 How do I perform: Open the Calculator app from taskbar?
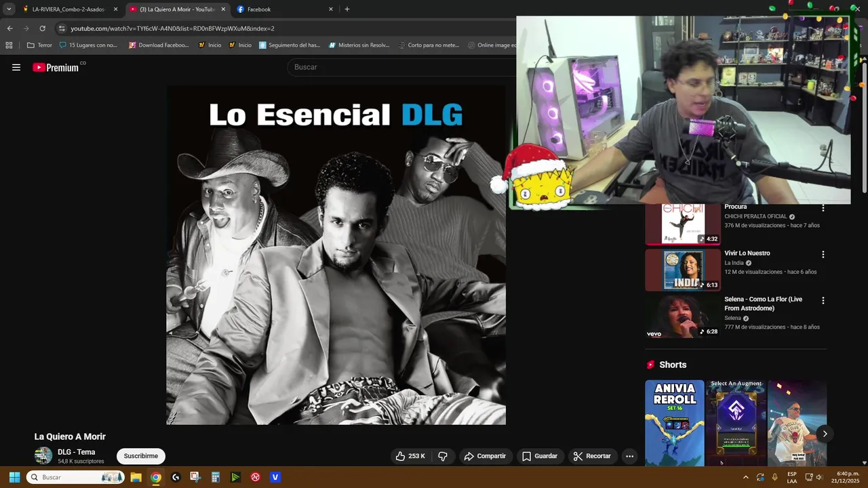coord(216,477)
